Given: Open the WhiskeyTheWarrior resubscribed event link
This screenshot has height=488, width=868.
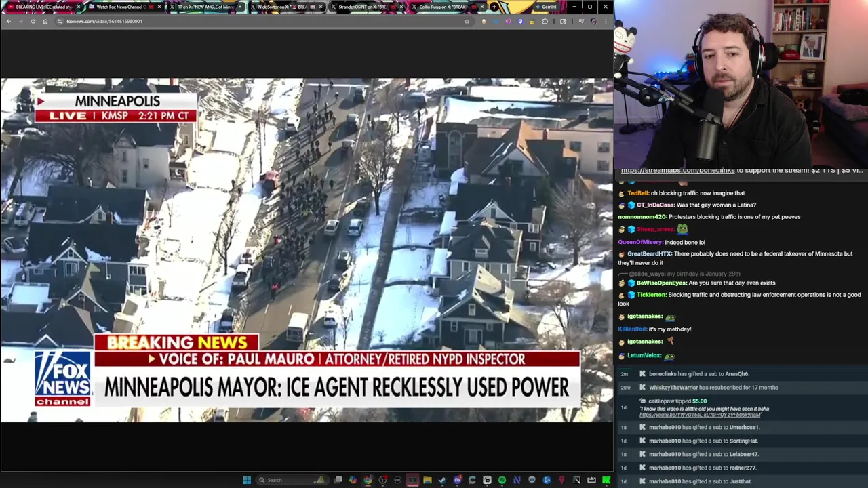Looking at the screenshot, I should [x=673, y=388].
